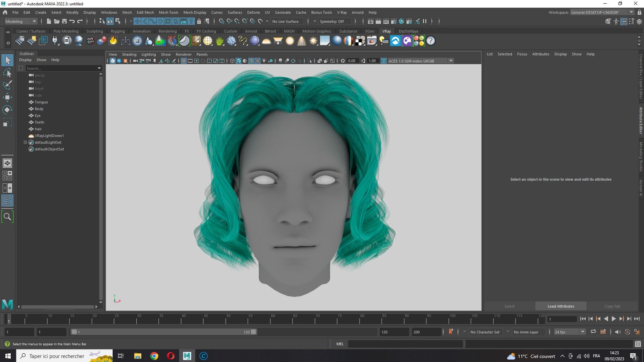Toggle the timeline audio mute icon
The image size is (644, 362).
[x=618, y=332]
